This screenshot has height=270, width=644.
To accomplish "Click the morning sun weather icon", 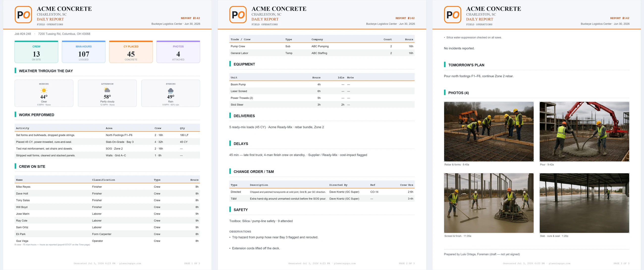I will [x=44, y=90].
